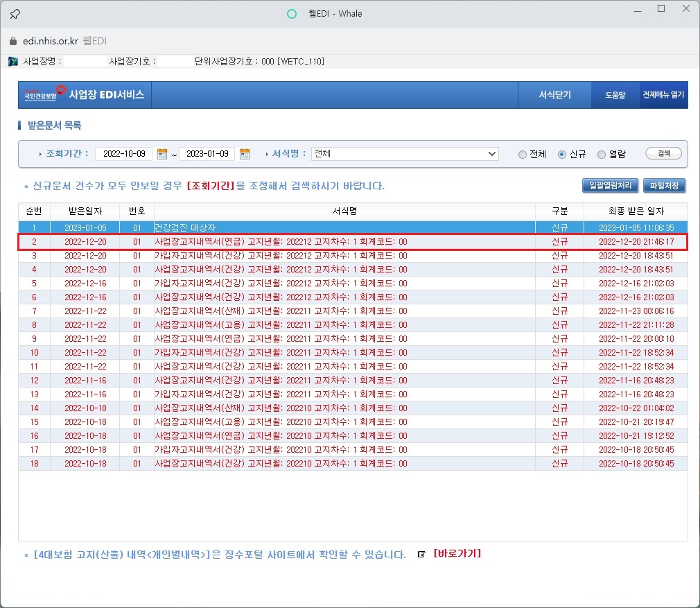Click the edi.nhis.or.kr address text
The height and width of the screenshot is (608, 700).
pos(51,41)
